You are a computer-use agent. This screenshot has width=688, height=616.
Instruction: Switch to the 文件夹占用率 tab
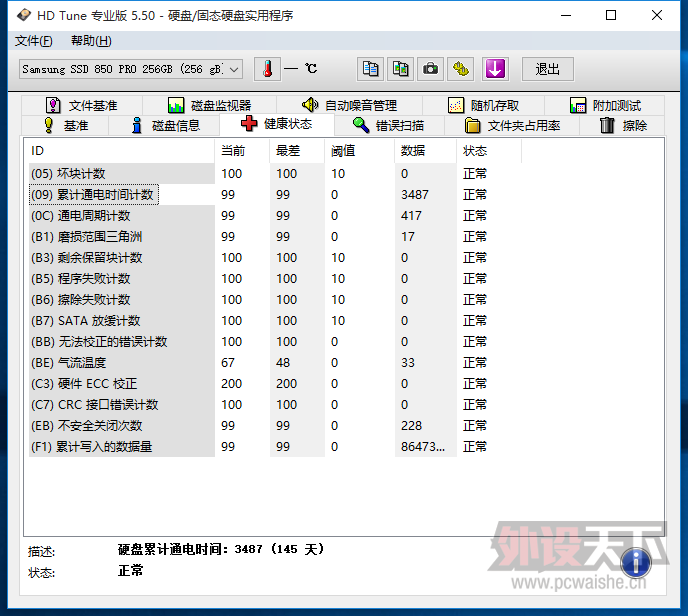tap(512, 125)
